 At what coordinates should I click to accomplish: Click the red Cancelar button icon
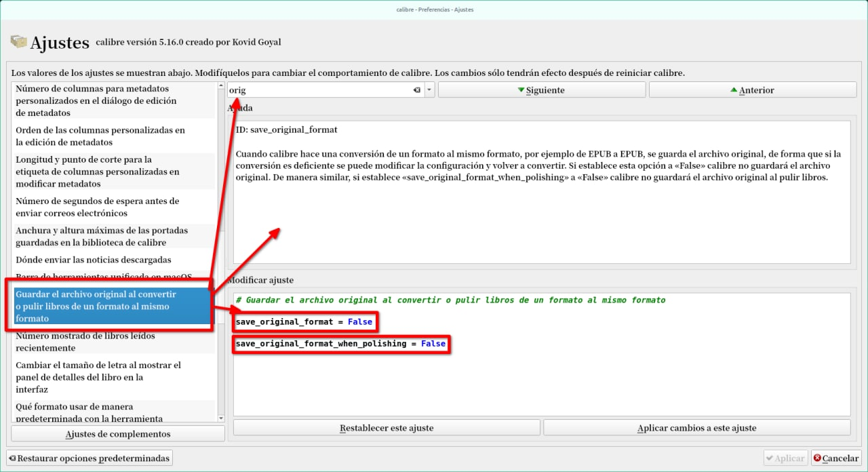pyautogui.click(x=818, y=458)
